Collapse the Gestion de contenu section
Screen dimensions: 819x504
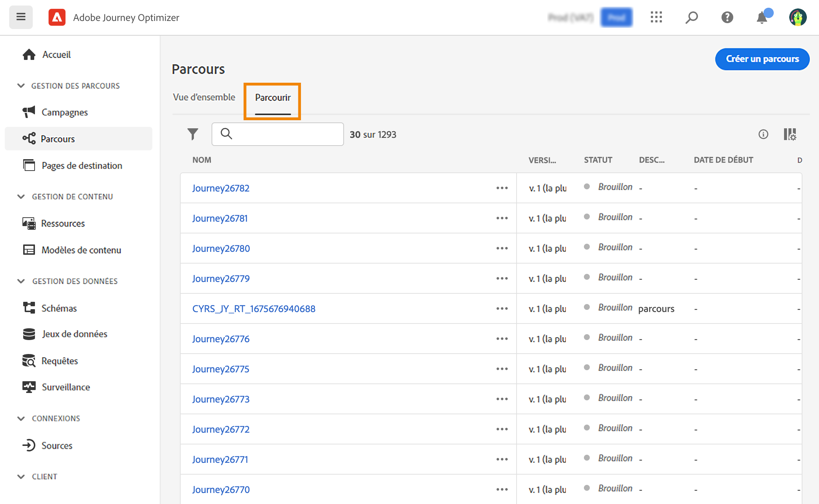21,197
